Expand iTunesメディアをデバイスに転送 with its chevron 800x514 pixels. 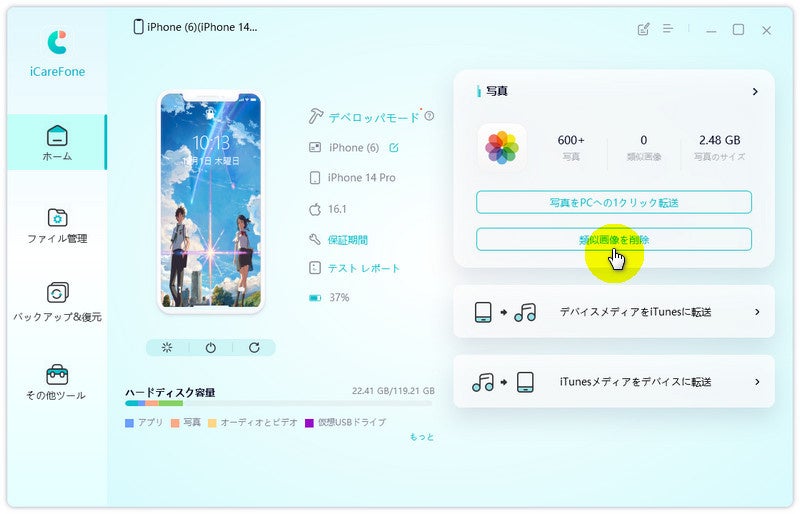(x=757, y=382)
